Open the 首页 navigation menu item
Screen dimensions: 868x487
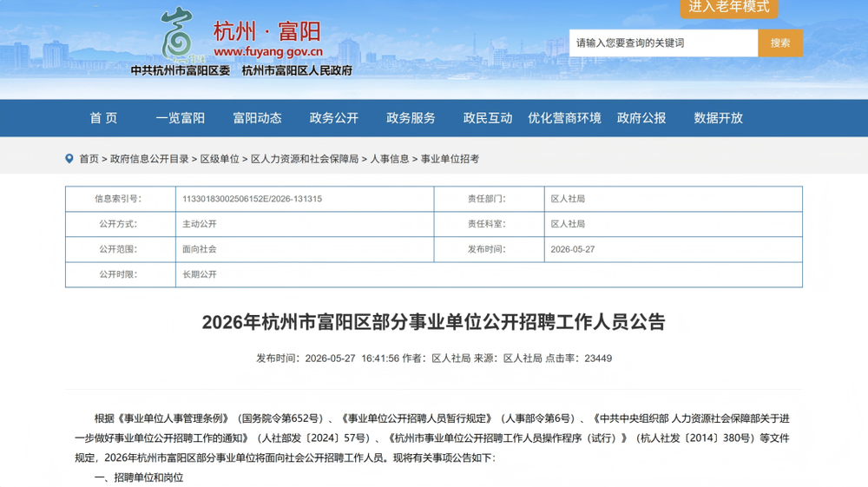103,118
